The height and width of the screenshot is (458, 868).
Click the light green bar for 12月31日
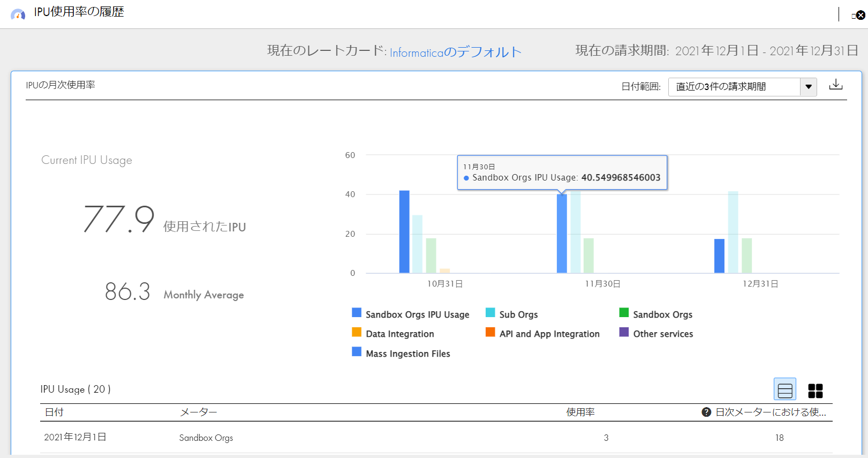[747, 256]
